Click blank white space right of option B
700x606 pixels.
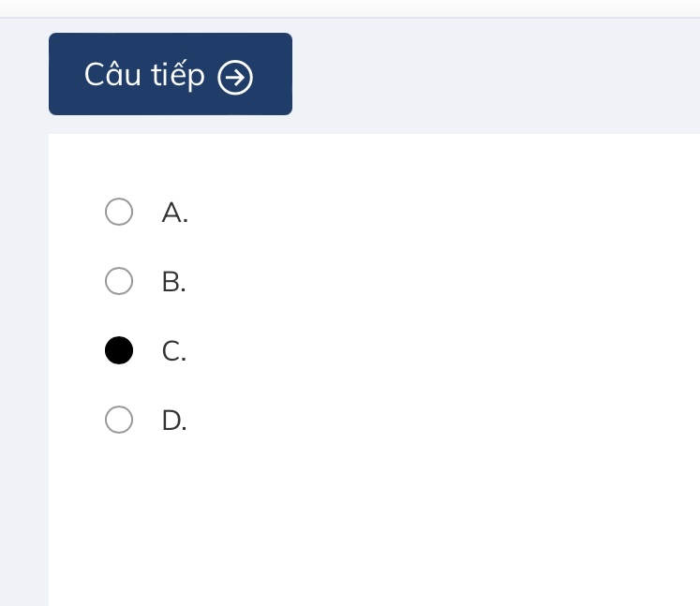tap(422, 281)
